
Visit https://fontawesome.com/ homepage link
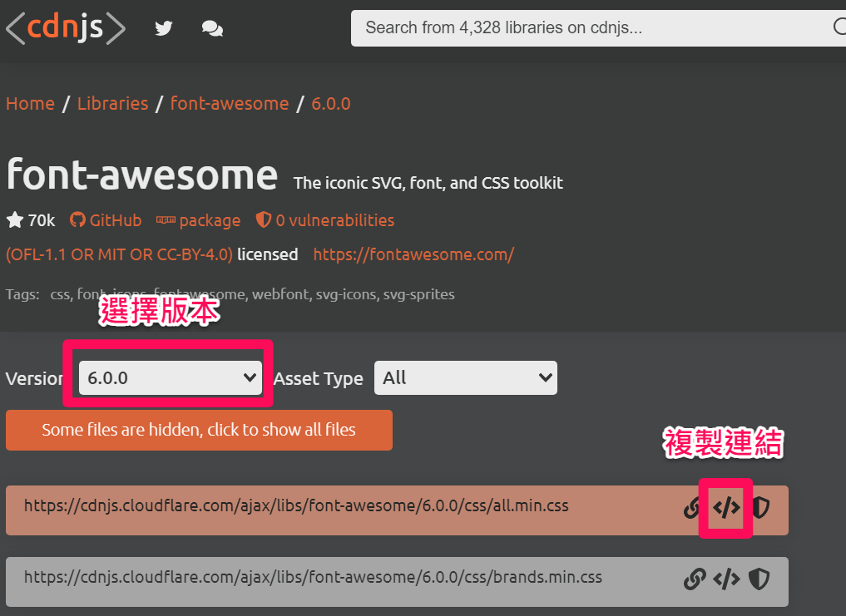coord(413,254)
